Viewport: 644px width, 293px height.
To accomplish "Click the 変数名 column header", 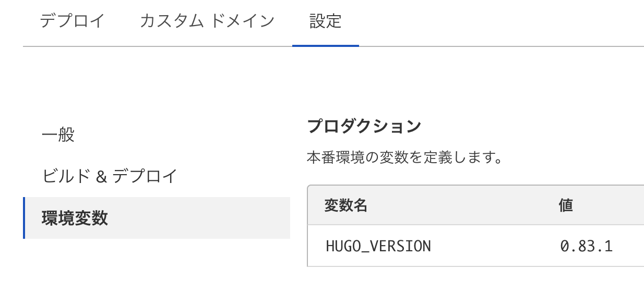I will 346,205.
